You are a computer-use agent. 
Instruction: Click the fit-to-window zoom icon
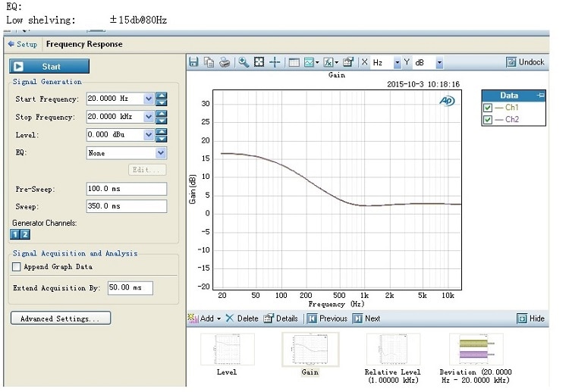[x=259, y=62]
